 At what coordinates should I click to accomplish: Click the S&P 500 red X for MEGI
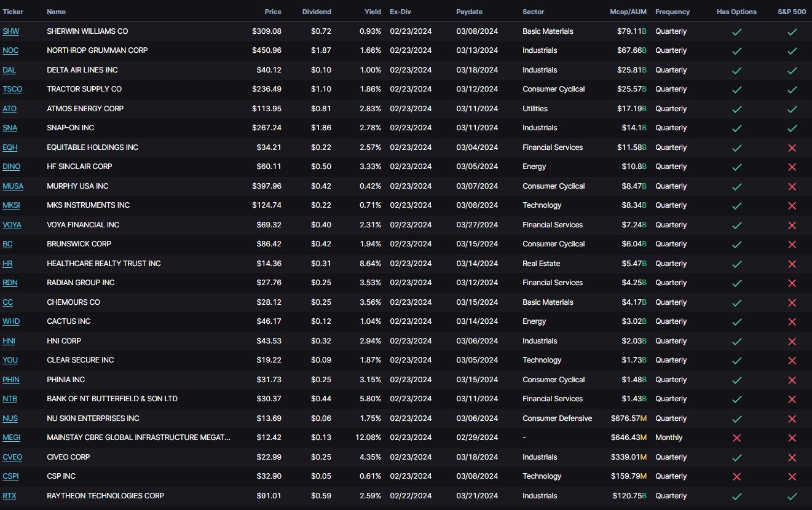(792, 437)
